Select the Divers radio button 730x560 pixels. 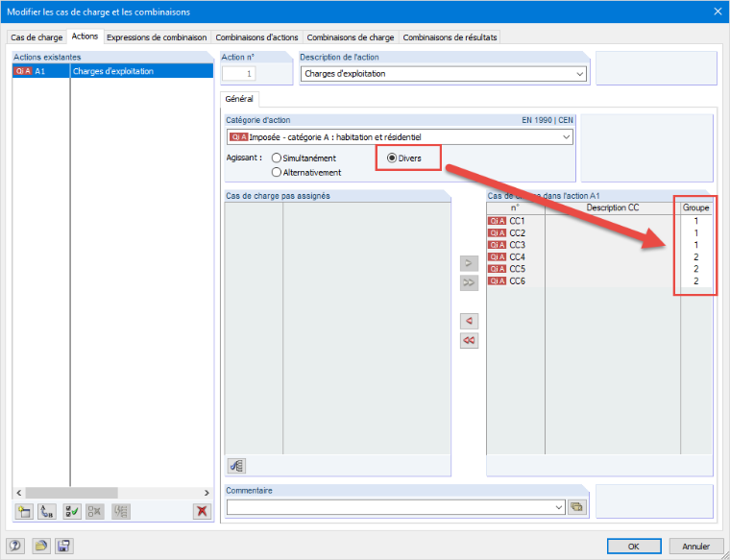click(392, 158)
